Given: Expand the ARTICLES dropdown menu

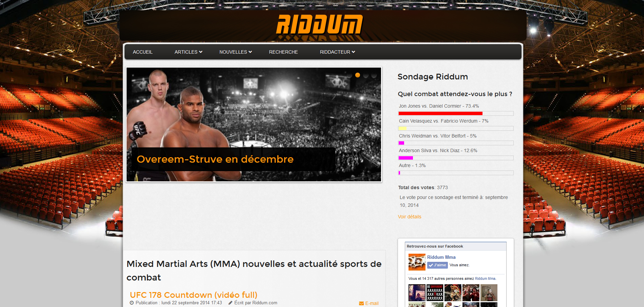Looking at the screenshot, I should pos(188,52).
